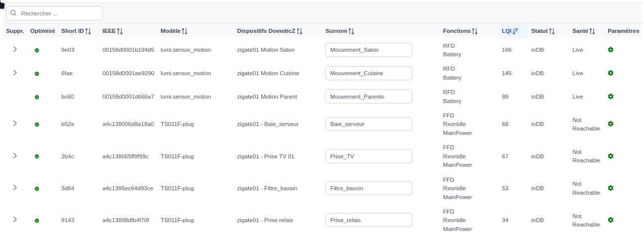Open gear icon for Prise_relais row
Viewport: 644px width, 237px height.
pos(611,220)
